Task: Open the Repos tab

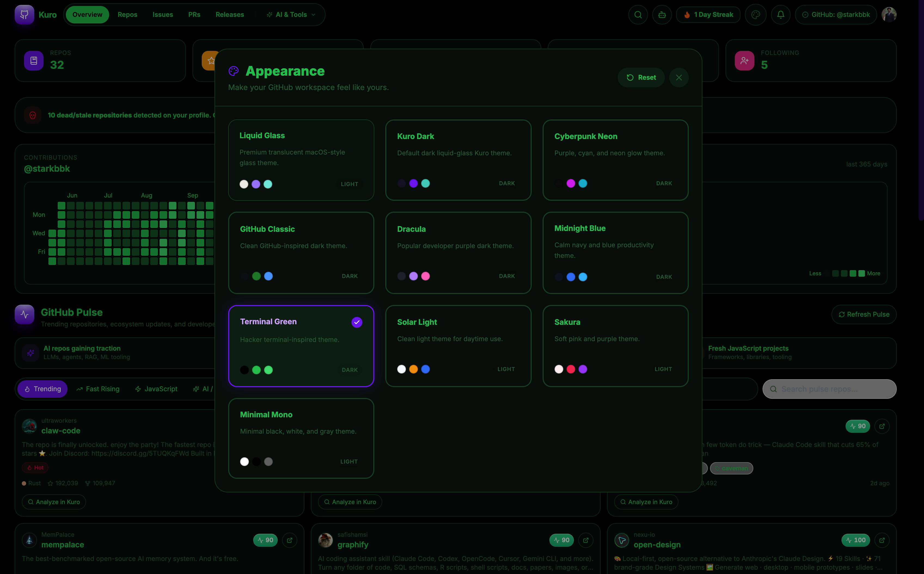Action: 127,15
